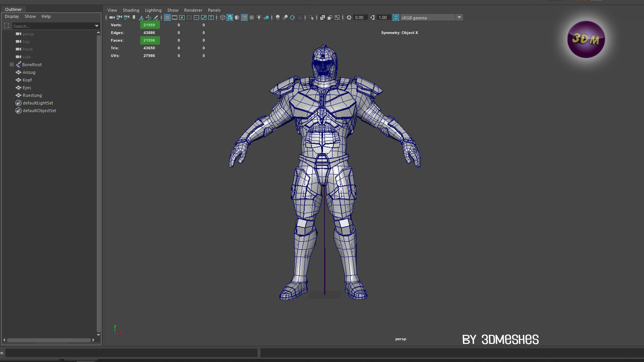The image size is (644, 362).
Task: Open the Shading menu
Action: pos(131,10)
